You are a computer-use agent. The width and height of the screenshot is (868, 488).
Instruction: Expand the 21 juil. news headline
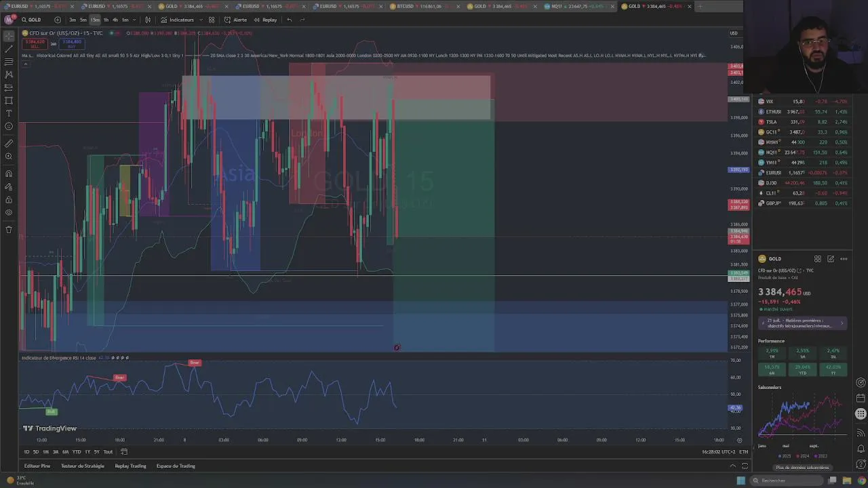tap(802, 323)
